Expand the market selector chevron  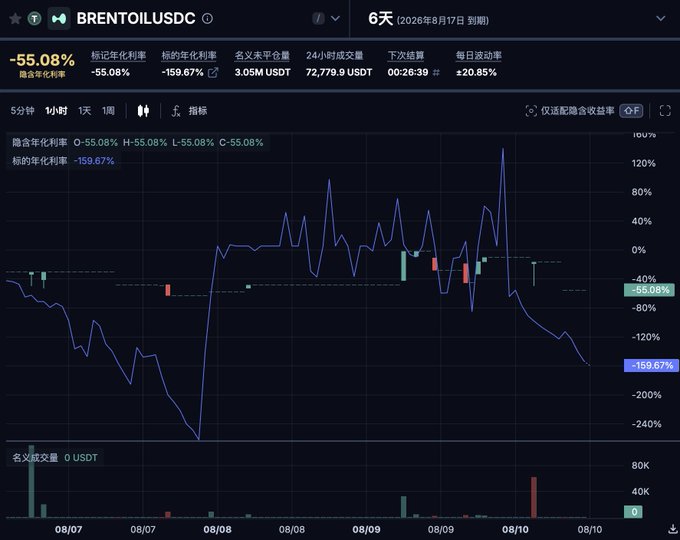click(x=335, y=18)
